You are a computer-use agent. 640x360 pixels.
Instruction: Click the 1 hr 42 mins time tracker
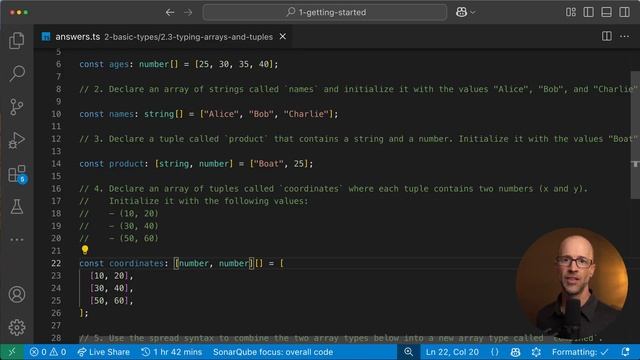click(x=171, y=352)
